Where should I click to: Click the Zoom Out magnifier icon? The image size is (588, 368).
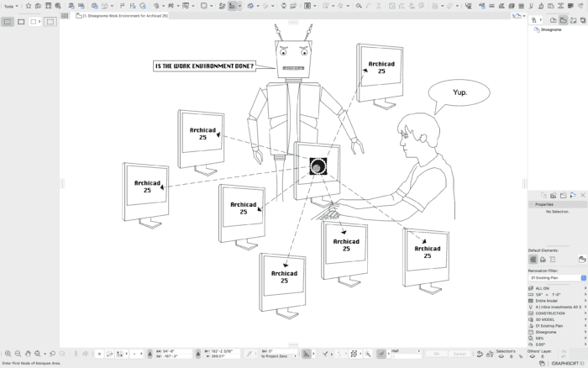tap(18, 354)
